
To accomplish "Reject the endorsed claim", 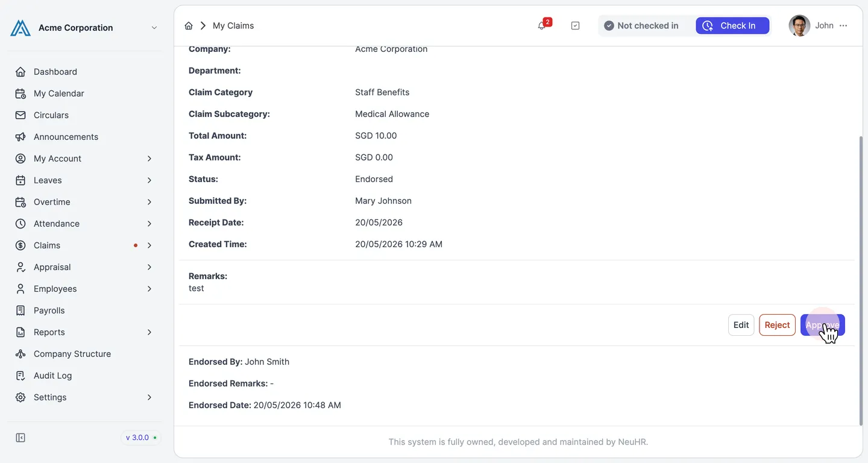I will [x=777, y=325].
